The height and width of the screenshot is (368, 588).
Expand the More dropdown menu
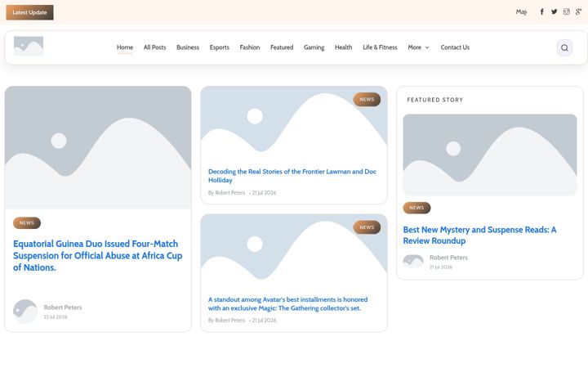pos(418,47)
